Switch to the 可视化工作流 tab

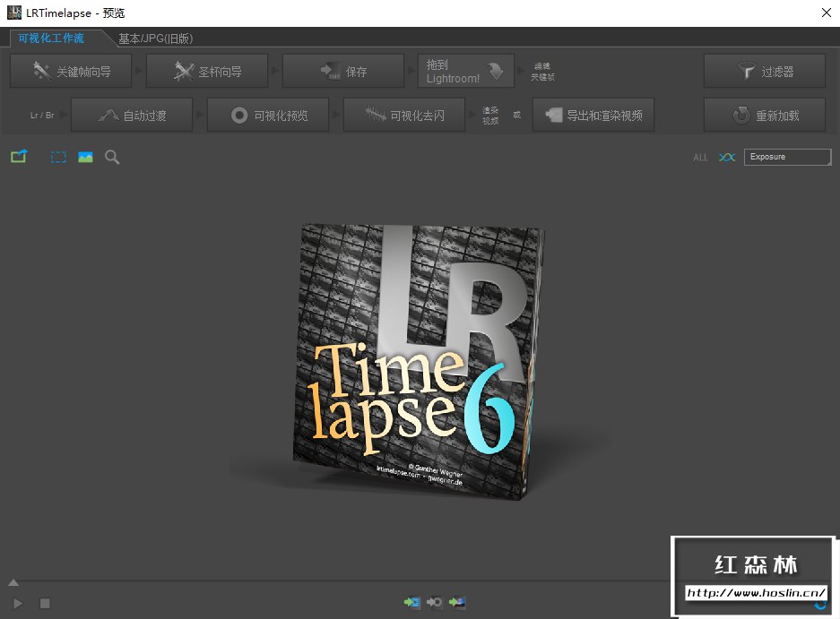(x=51, y=38)
